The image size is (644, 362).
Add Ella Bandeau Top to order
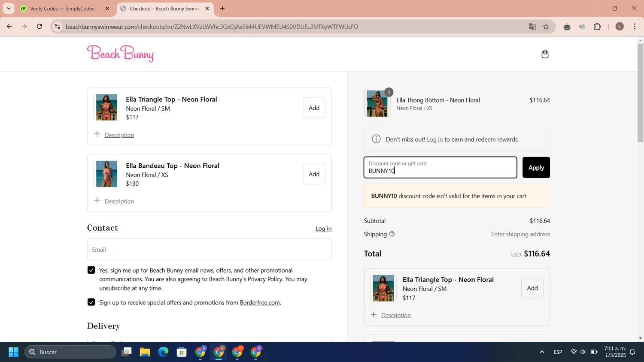(314, 174)
